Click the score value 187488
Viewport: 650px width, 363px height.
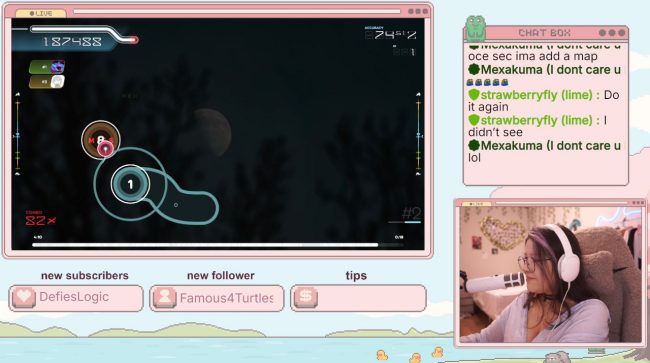click(73, 42)
